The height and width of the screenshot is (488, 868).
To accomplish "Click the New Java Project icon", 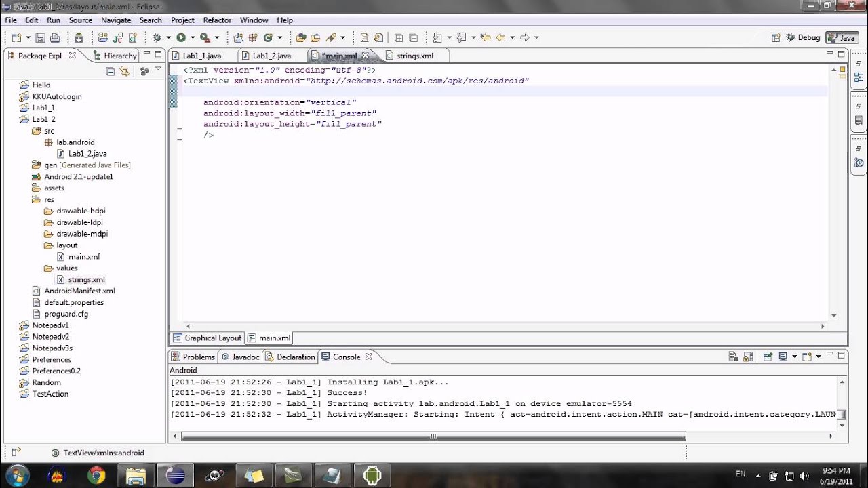I will pyautogui.click(x=238, y=38).
